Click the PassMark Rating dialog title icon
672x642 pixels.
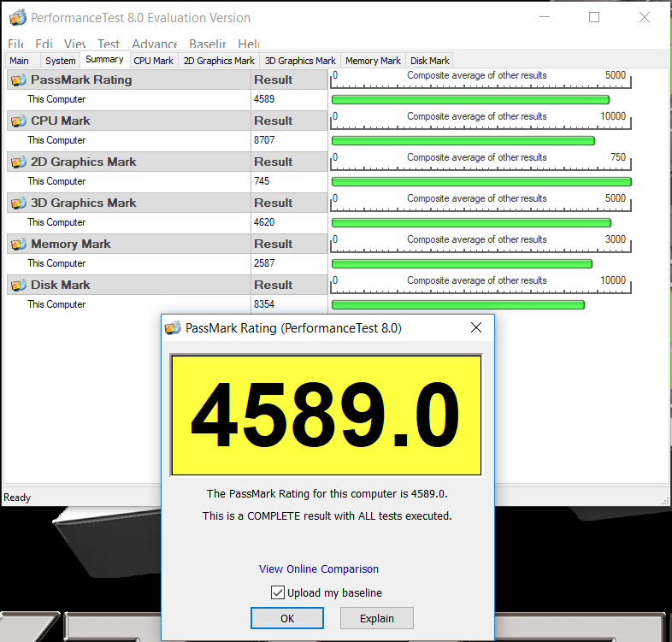[173, 328]
